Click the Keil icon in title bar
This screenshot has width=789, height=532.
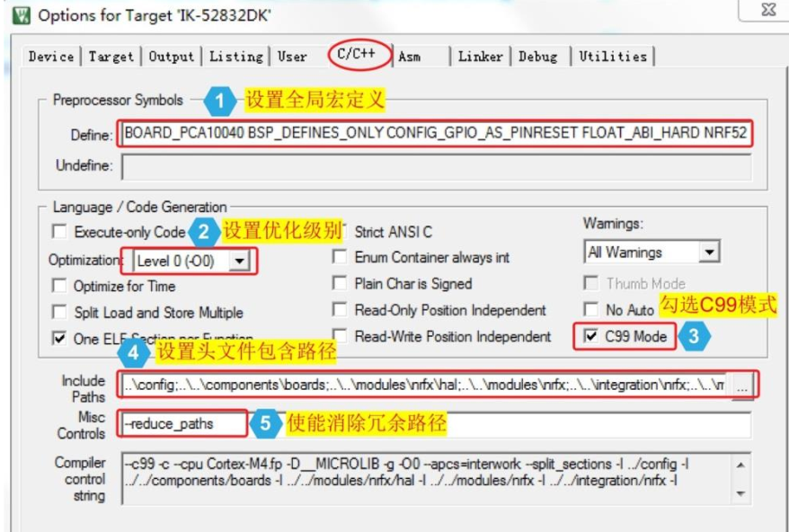22,15
